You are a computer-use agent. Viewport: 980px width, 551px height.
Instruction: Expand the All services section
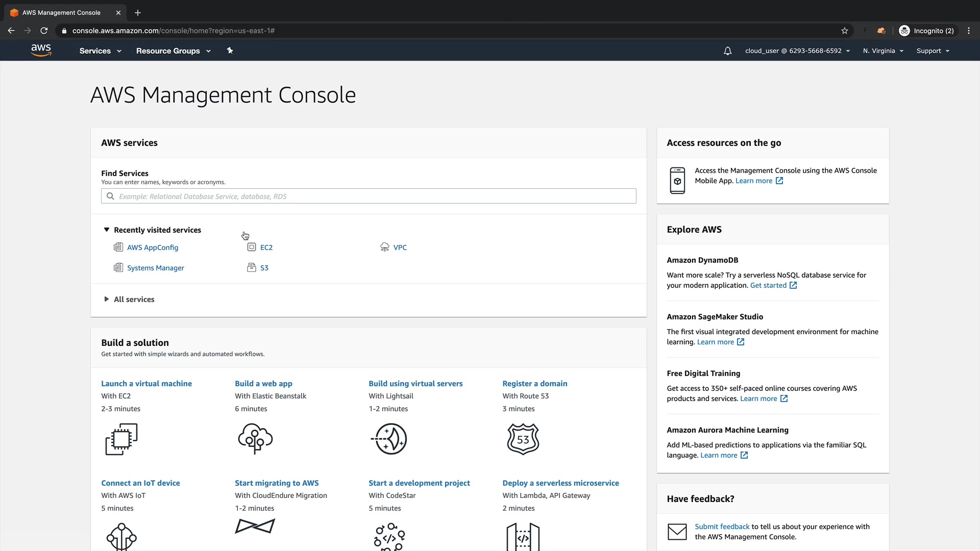[x=107, y=299]
